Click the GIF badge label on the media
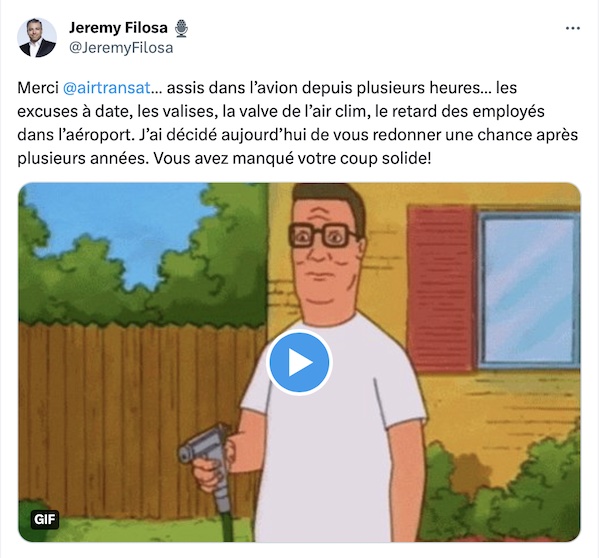 tap(45, 519)
